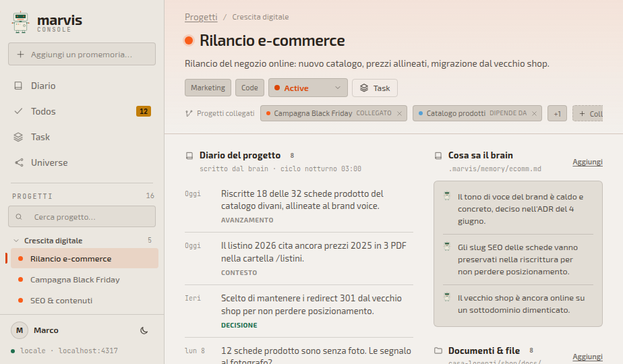
Task: Click the Code tag
Action: 249,88
